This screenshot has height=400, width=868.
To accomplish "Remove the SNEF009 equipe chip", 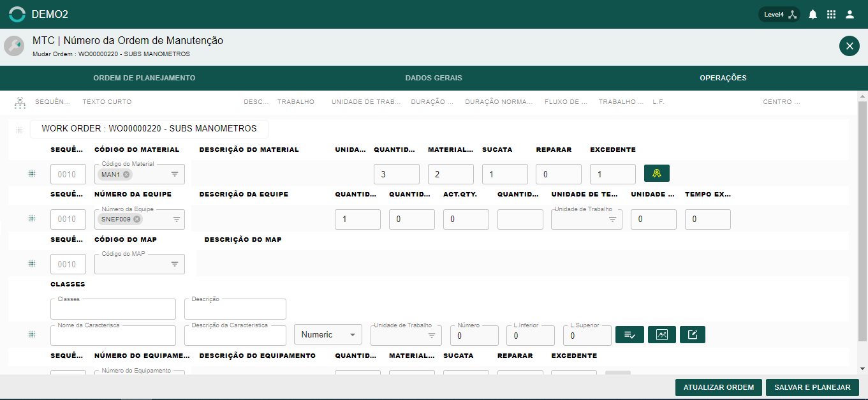I will (136, 219).
